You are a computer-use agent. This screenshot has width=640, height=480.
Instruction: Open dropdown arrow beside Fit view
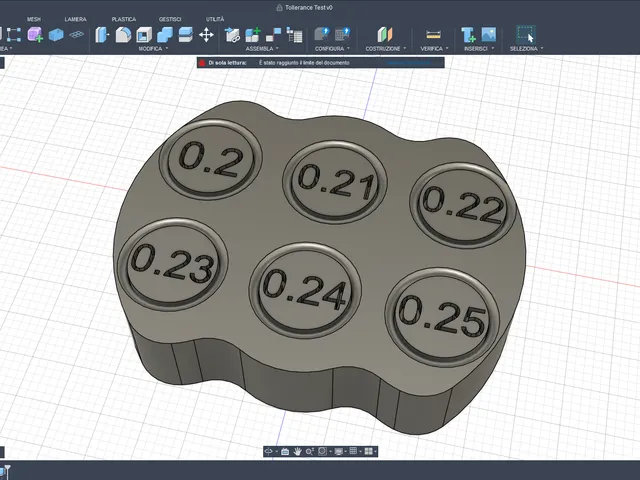(x=331, y=451)
